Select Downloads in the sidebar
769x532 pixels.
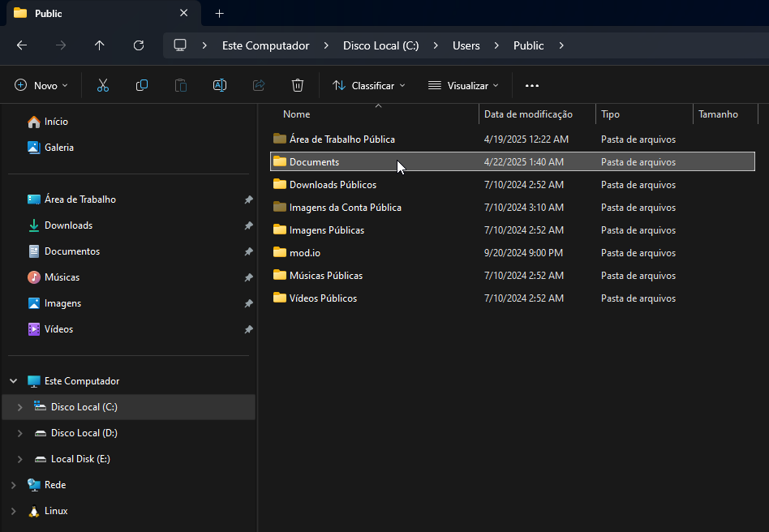(68, 225)
